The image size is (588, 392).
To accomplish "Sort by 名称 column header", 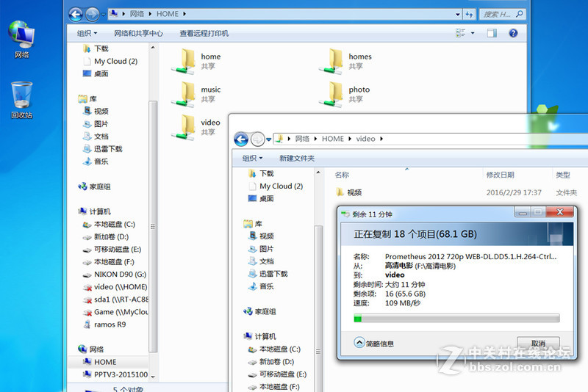I will pyautogui.click(x=342, y=175).
